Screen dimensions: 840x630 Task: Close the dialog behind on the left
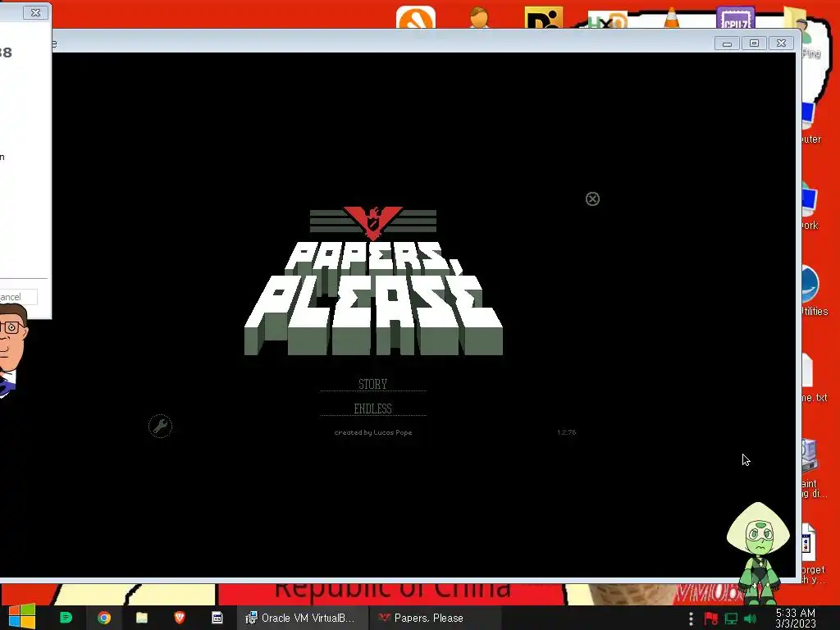coord(35,12)
